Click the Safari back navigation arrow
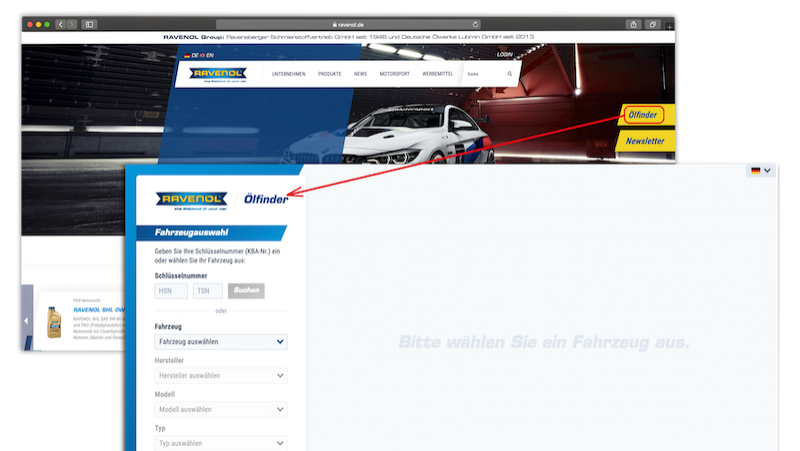800x451 pixels. (x=60, y=24)
